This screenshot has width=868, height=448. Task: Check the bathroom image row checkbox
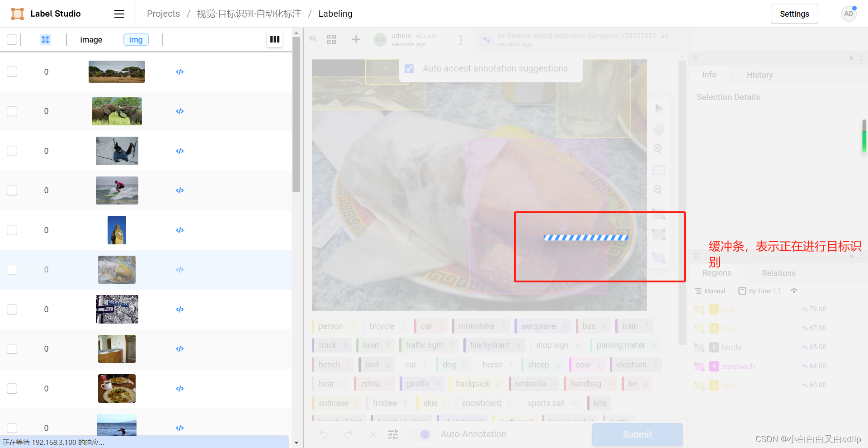[x=12, y=349]
